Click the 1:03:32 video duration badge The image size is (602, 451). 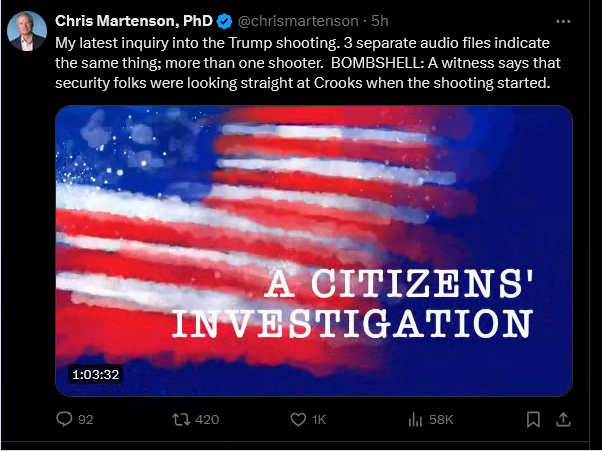pyautogui.click(x=96, y=374)
